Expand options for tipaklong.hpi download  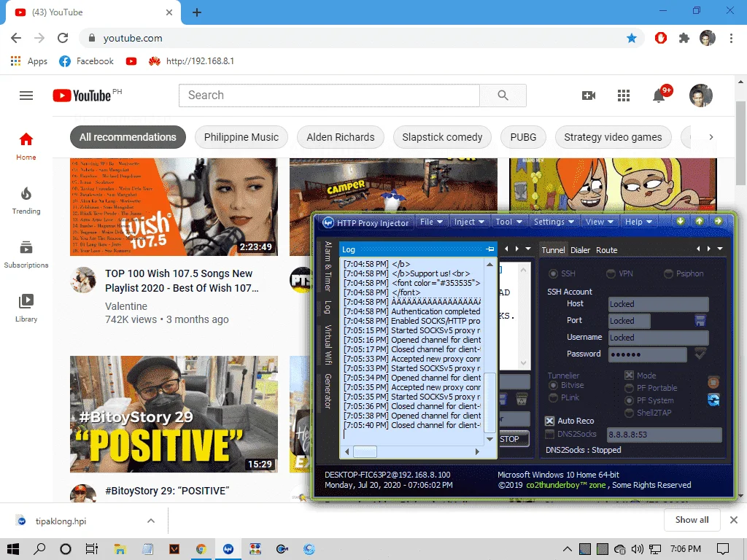pyautogui.click(x=151, y=521)
